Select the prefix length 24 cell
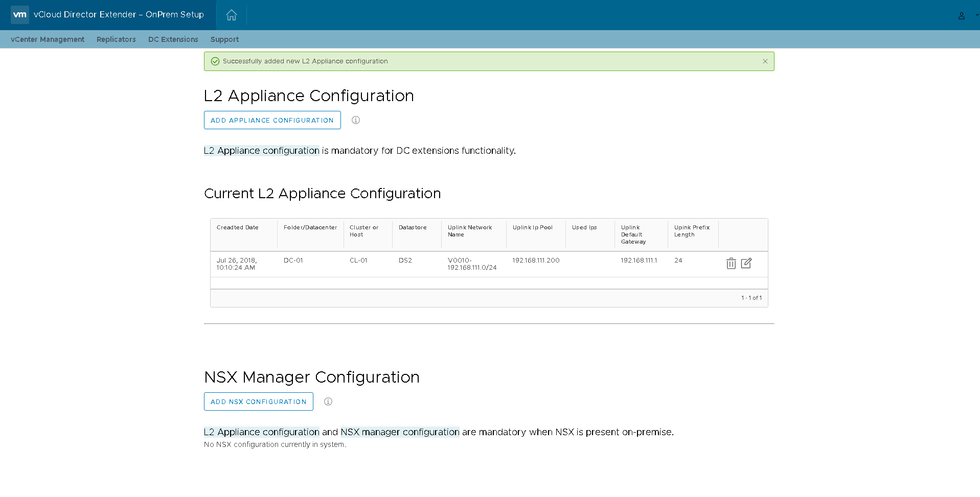 [678, 261]
